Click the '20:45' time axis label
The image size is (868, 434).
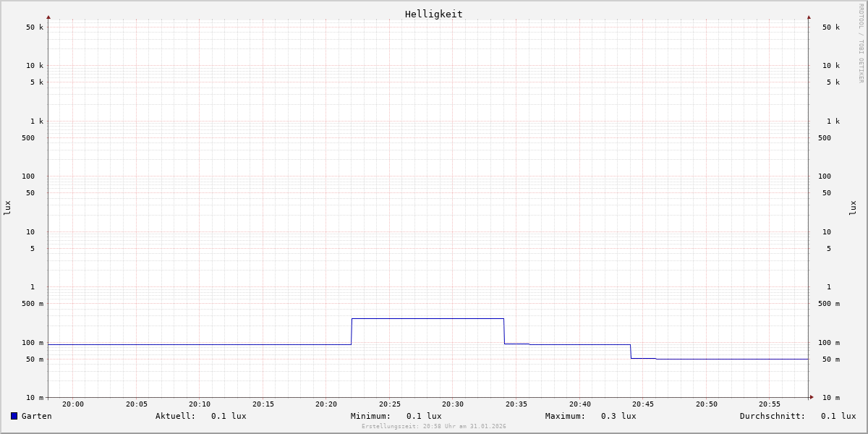coord(643,404)
